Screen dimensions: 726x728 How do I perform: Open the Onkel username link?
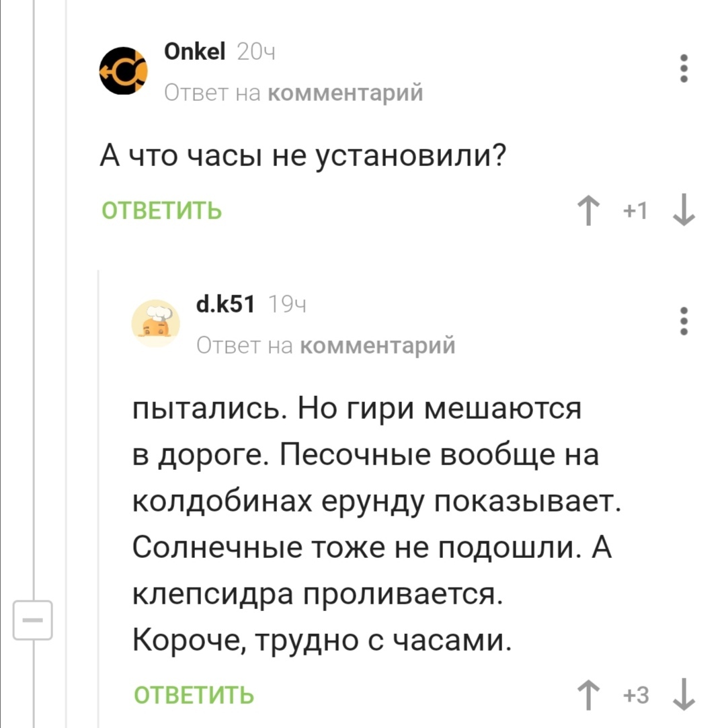pyautogui.click(x=195, y=51)
